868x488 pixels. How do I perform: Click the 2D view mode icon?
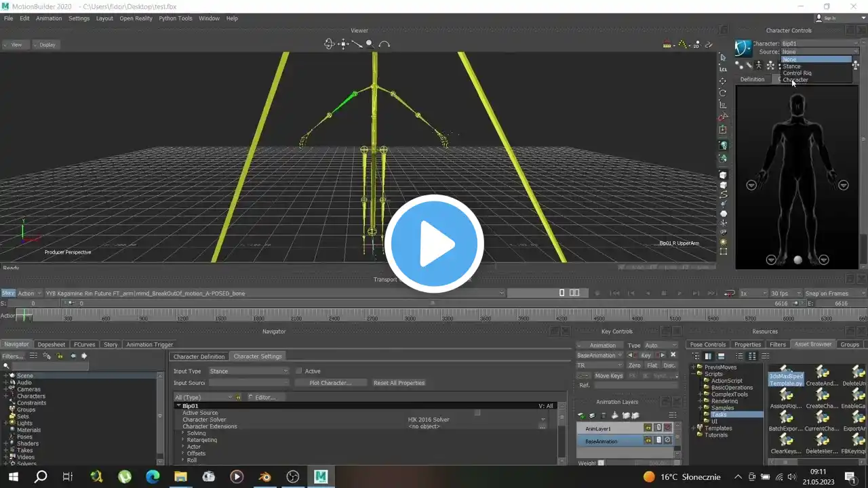tap(697, 45)
